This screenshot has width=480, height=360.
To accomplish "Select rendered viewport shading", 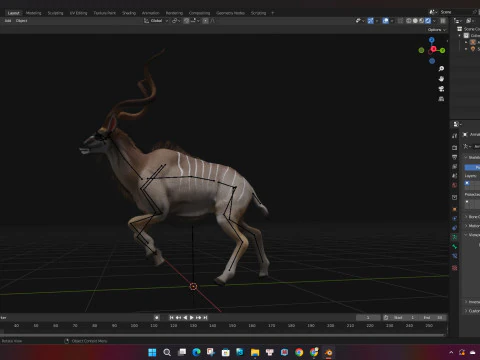I will click(x=428, y=21).
